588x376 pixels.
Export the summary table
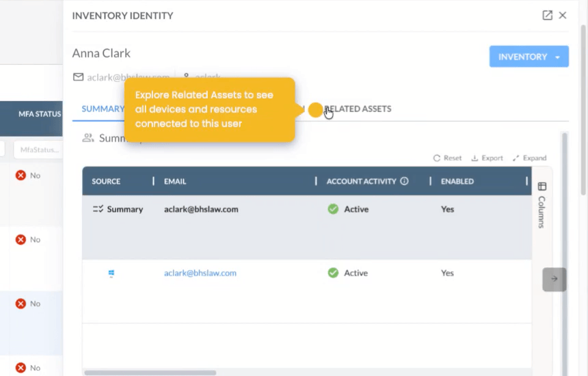coord(487,158)
